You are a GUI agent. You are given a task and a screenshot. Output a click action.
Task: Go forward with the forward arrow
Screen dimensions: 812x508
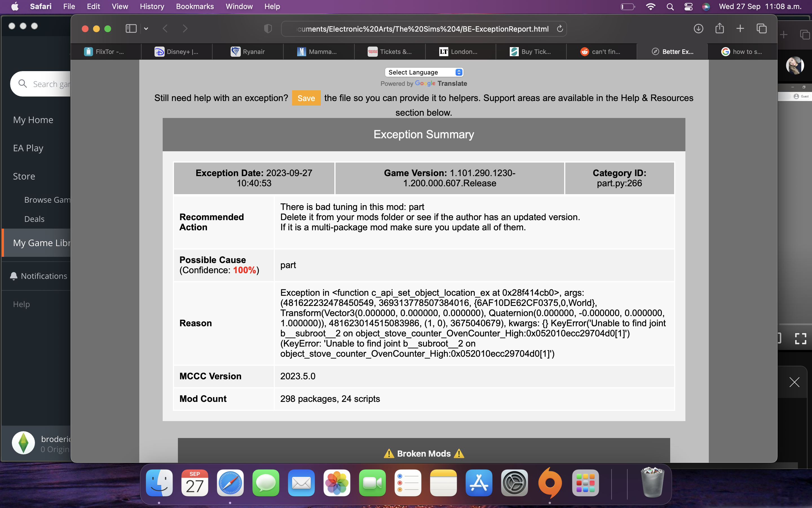point(185,29)
